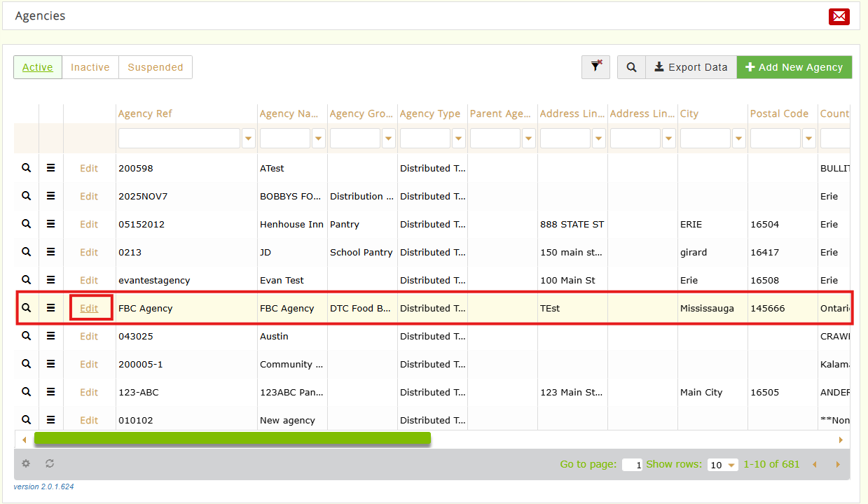
Task: Open search using the magnifier toolbar button
Action: click(631, 67)
